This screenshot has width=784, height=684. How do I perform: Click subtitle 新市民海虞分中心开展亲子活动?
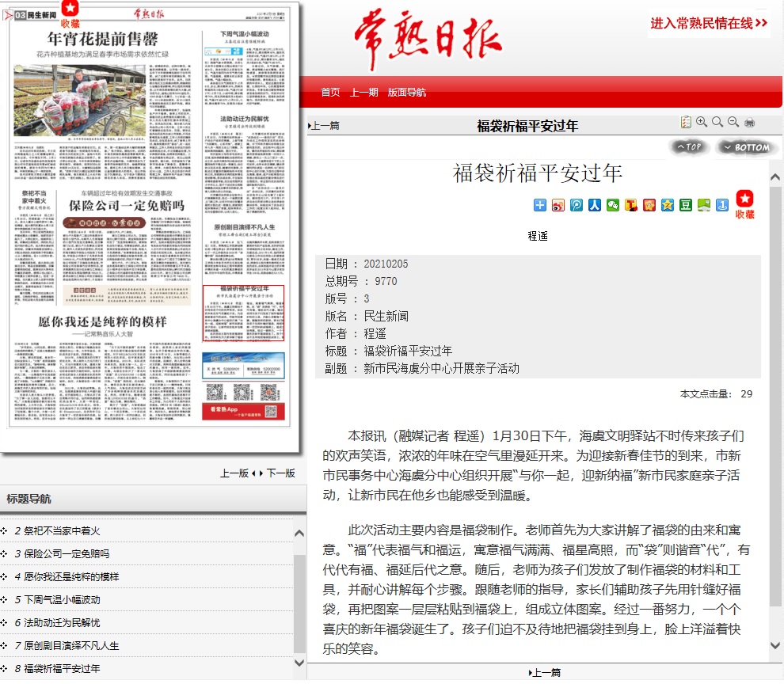441,368
